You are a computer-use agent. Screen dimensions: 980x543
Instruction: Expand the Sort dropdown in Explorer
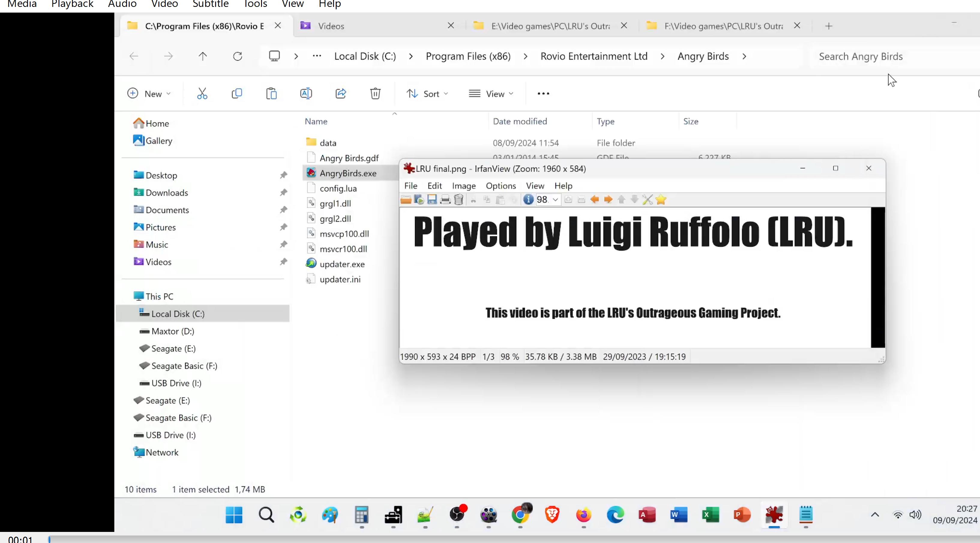(x=427, y=94)
